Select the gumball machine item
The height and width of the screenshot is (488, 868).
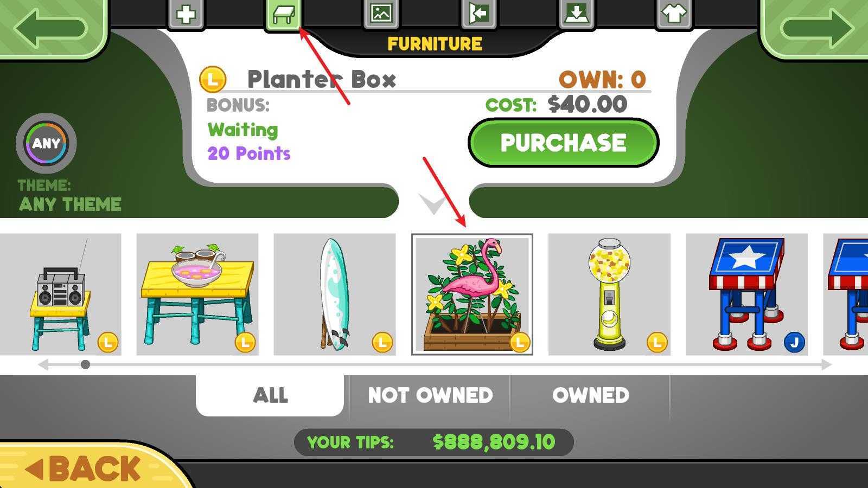(x=609, y=294)
